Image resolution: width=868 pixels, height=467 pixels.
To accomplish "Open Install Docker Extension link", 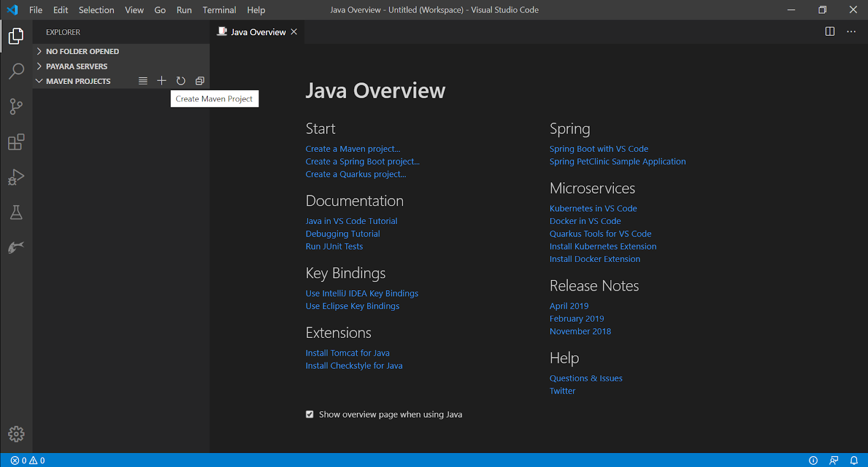I will coord(595,259).
